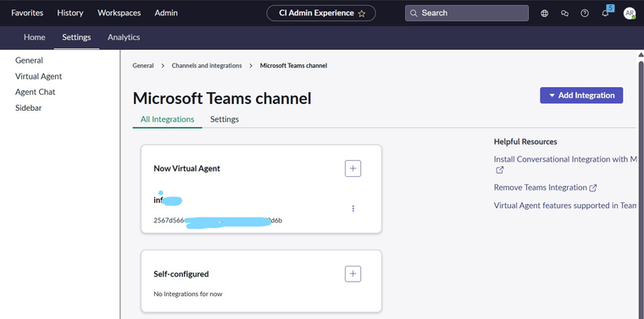Select the All Integrations tab
Image resolution: width=644 pixels, height=319 pixels.
point(167,119)
